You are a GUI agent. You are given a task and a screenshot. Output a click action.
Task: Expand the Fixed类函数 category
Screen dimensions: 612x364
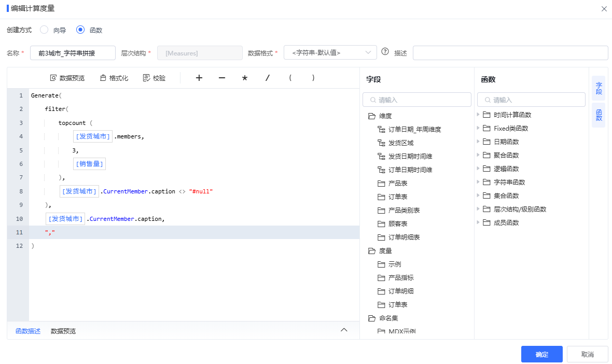point(478,128)
